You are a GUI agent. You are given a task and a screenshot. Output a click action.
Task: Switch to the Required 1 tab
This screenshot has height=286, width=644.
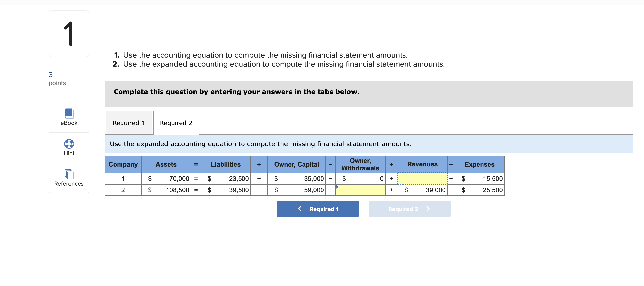click(x=128, y=123)
